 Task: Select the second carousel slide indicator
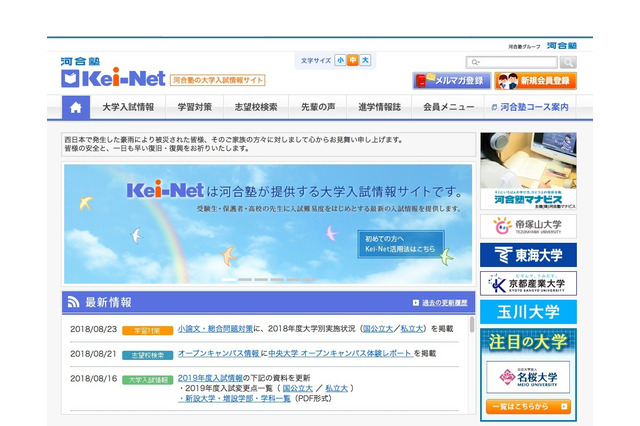pos(245,280)
